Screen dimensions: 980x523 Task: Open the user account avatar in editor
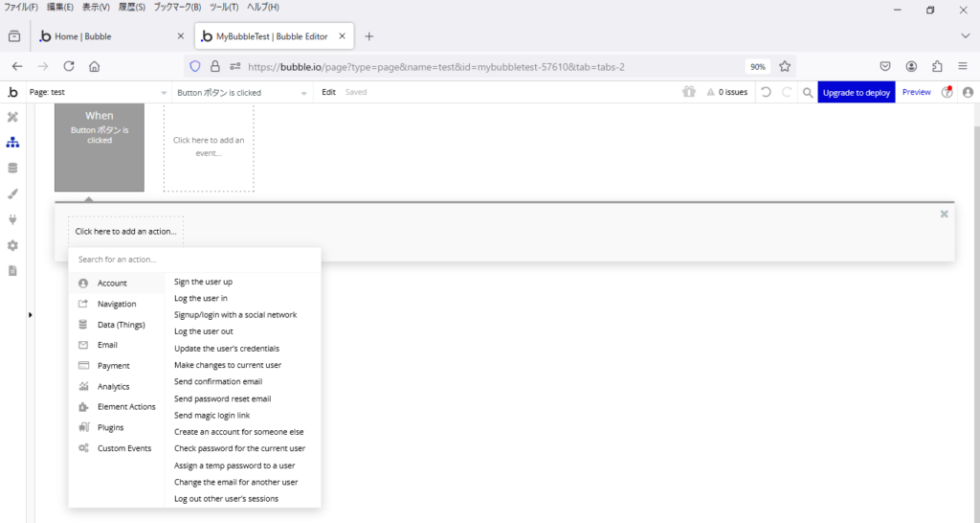[969, 92]
